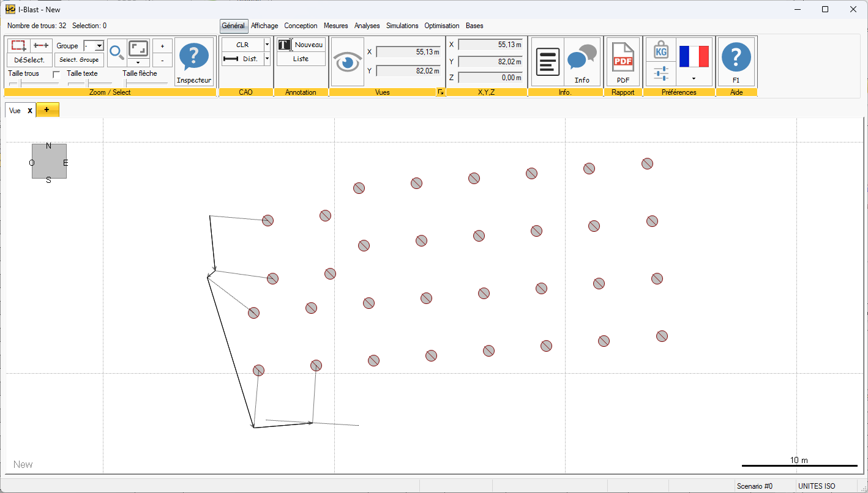Open the Inspecteur help bubble

194,62
